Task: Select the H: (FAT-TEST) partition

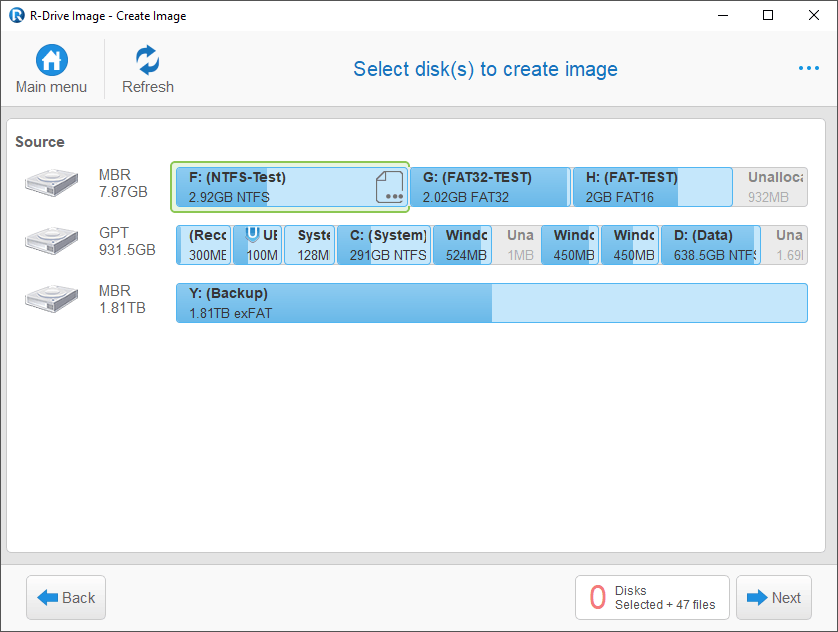Action: tap(652, 187)
